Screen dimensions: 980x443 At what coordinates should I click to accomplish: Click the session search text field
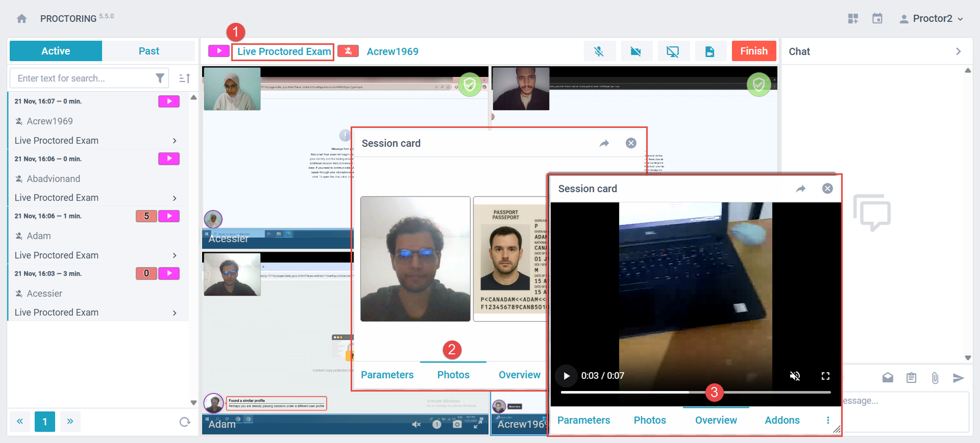[x=83, y=78]
